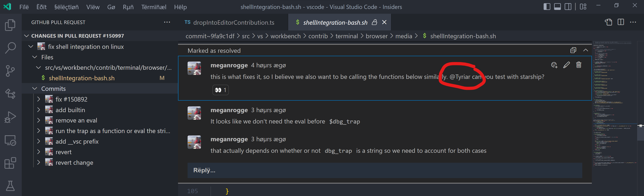Screen dimensions: 644x196
Task: Open More Actions in the GitHub Pull Request panel
Action: [x=167, y=22]
